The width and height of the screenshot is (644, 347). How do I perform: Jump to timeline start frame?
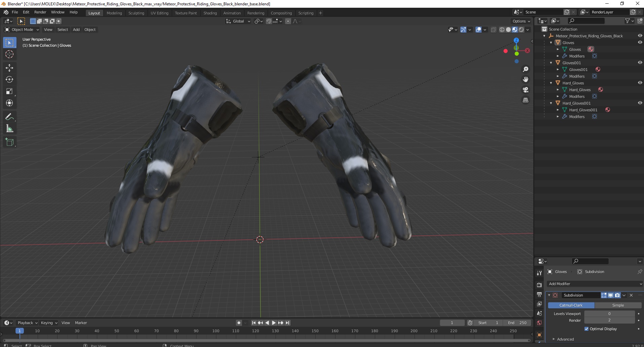pos(254,323)
